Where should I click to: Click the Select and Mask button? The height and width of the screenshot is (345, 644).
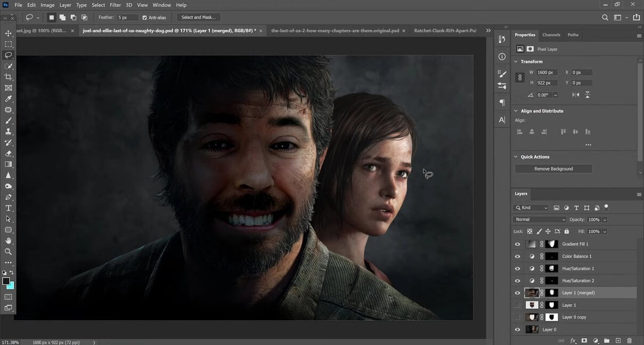[x=198, y=18]
